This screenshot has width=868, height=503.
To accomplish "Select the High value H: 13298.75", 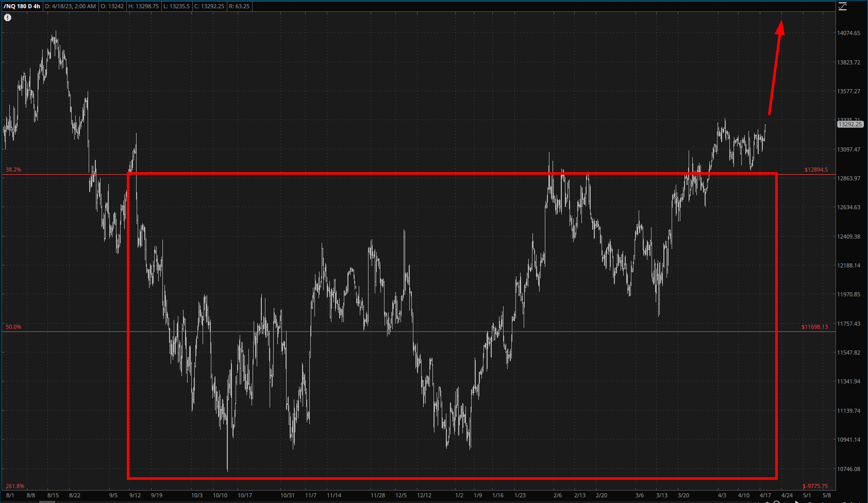I will pos(143,6).
